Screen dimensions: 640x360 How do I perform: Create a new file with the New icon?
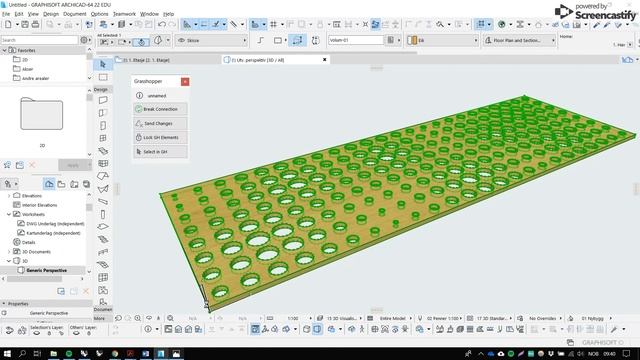click(x=8, y=24)
